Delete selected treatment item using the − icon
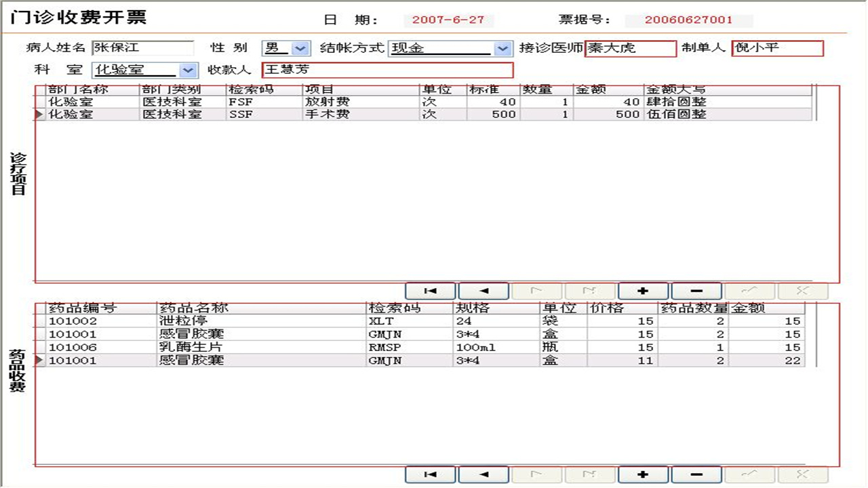Image resolution: width=868 pixels, height=488 pixels. click(x=694, y=290)
